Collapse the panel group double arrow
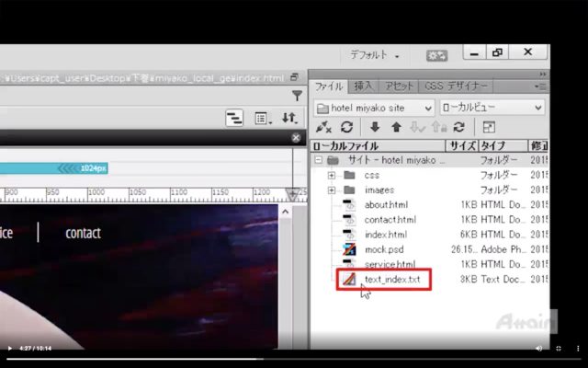 click(543, 74)
